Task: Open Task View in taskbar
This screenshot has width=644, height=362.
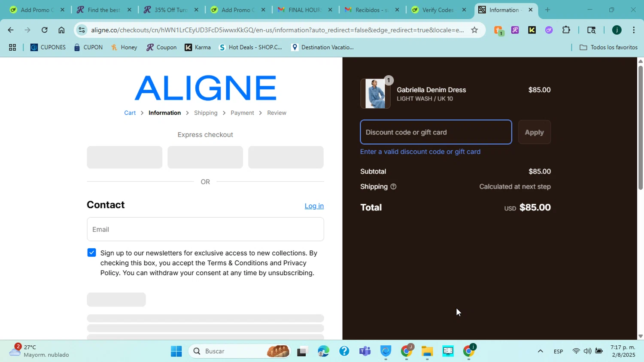Action: coord(303,351)
